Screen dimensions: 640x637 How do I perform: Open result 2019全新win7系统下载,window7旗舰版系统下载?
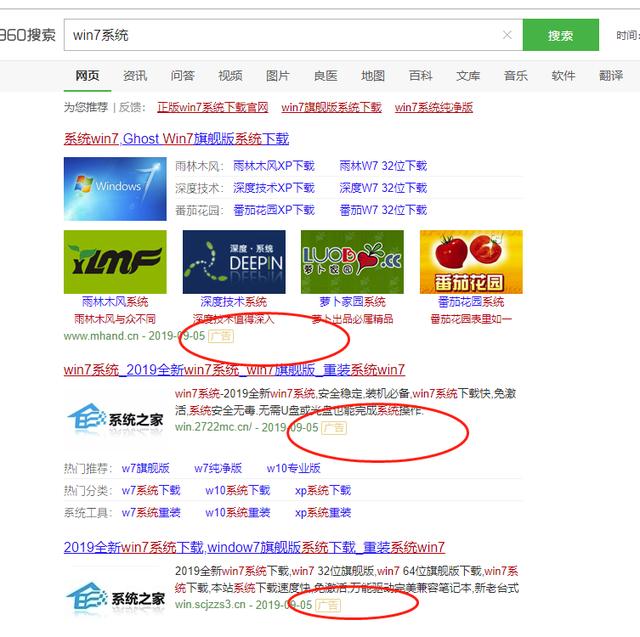254,547
